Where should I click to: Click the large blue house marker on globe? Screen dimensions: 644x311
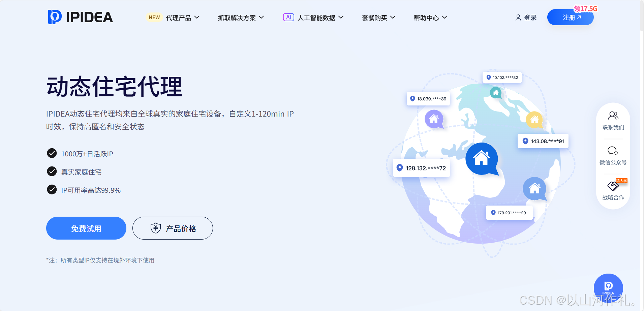482,159
